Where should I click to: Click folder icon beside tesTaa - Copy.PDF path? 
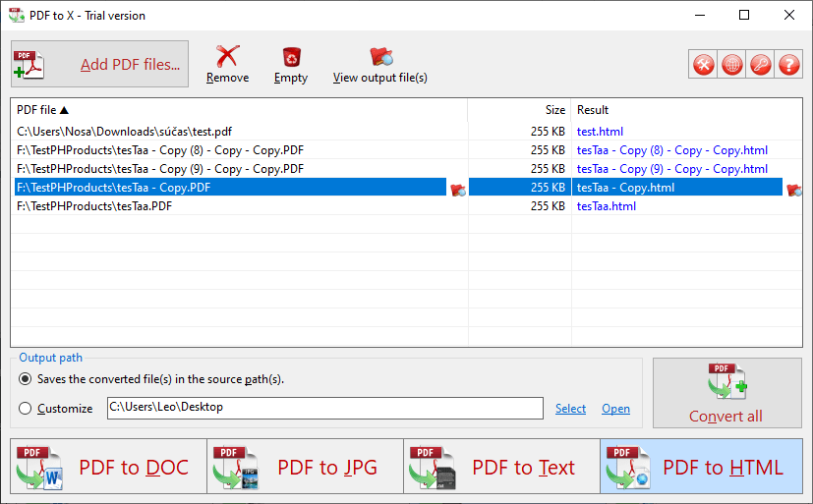[458, 190]
